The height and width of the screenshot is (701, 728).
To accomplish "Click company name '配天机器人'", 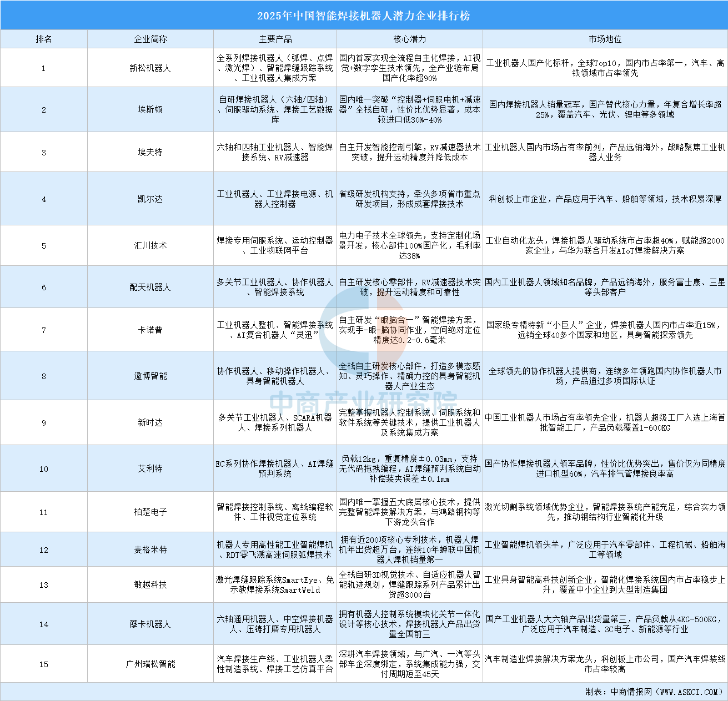I will tap(150, 287).
